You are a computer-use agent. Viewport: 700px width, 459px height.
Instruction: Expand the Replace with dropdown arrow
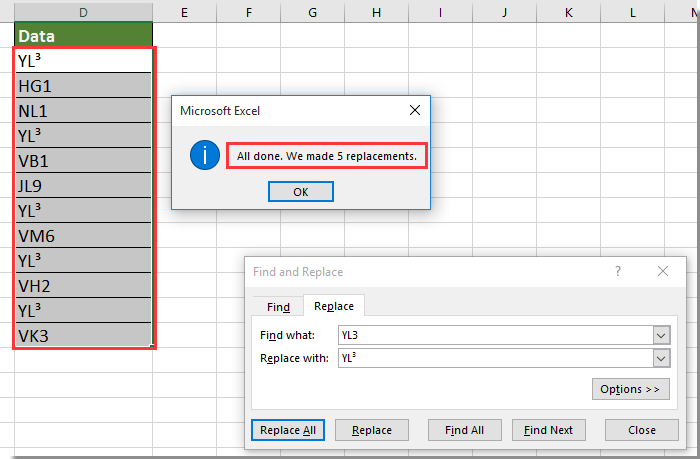pyautogui.click(x=660, y=357)
